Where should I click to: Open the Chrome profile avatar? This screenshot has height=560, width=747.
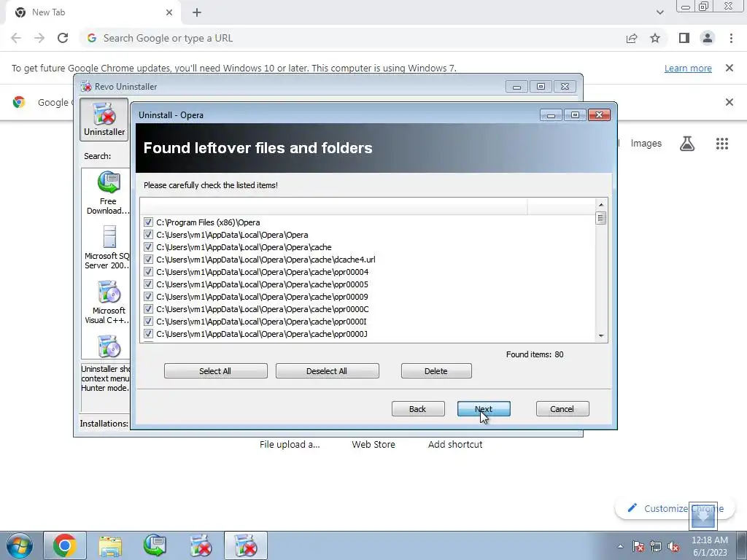click(x=708, y=38)
